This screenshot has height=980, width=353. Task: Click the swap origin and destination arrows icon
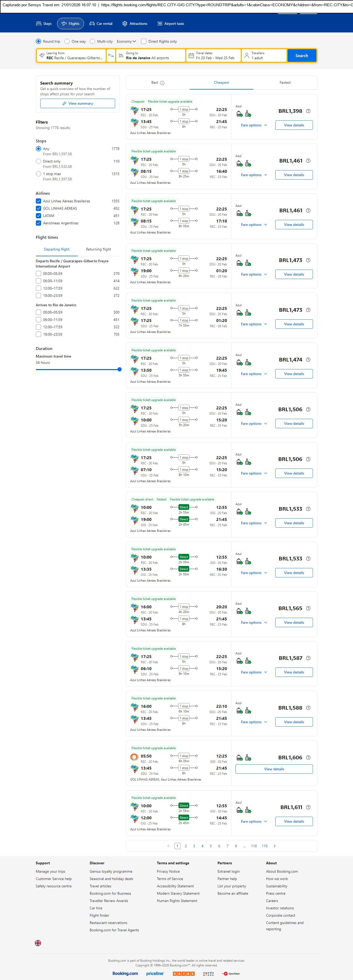(111, 55)
